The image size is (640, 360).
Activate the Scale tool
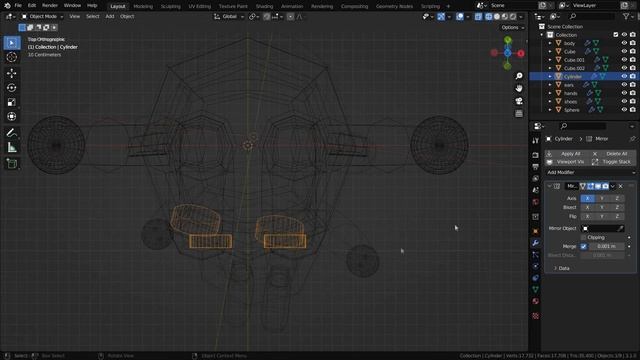(12, 102)
